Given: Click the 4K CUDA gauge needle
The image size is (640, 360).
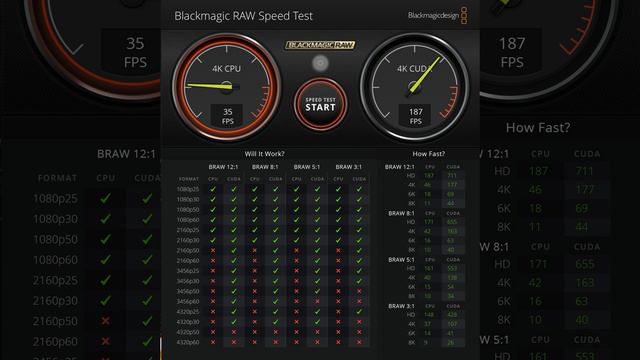Looking at the screenshot, I should pyautogui.click(x=425, y=75).
